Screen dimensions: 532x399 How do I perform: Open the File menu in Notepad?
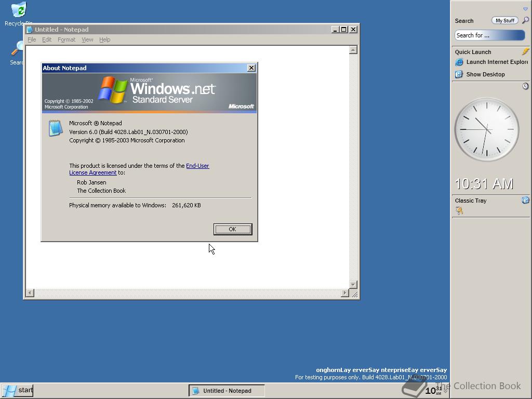point(32,39)
